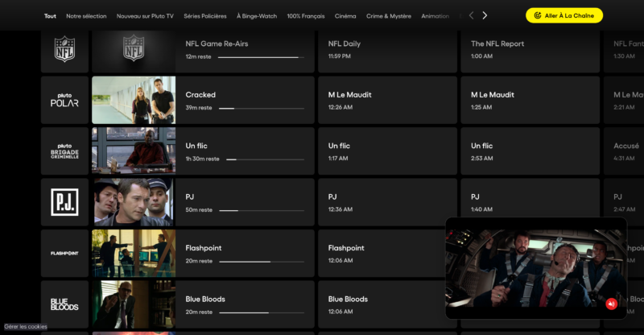Click the Cracked progress bar
The height and width of the screenshot is (335, 644).
coord(262,108)
